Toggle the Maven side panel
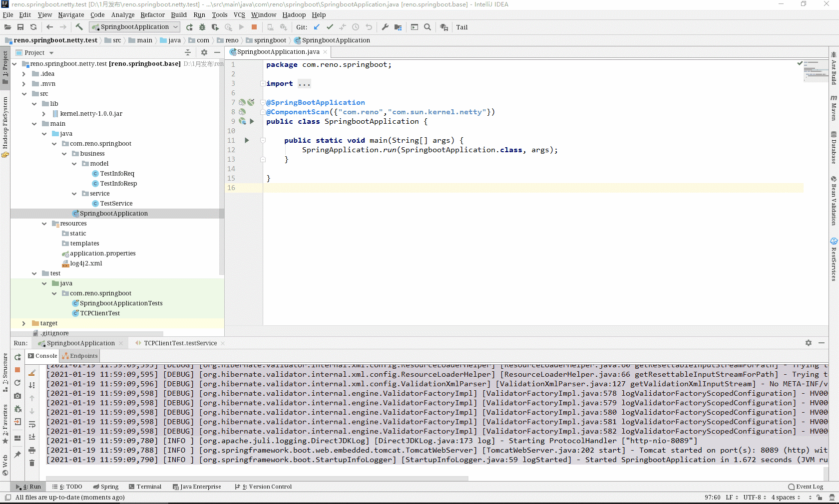 pos(834,108)
